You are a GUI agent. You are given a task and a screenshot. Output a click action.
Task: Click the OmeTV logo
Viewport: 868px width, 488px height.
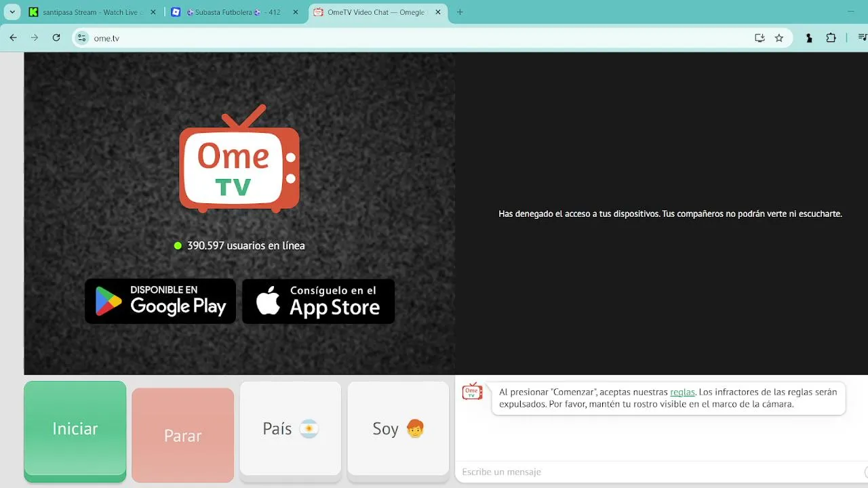point(239,159)
